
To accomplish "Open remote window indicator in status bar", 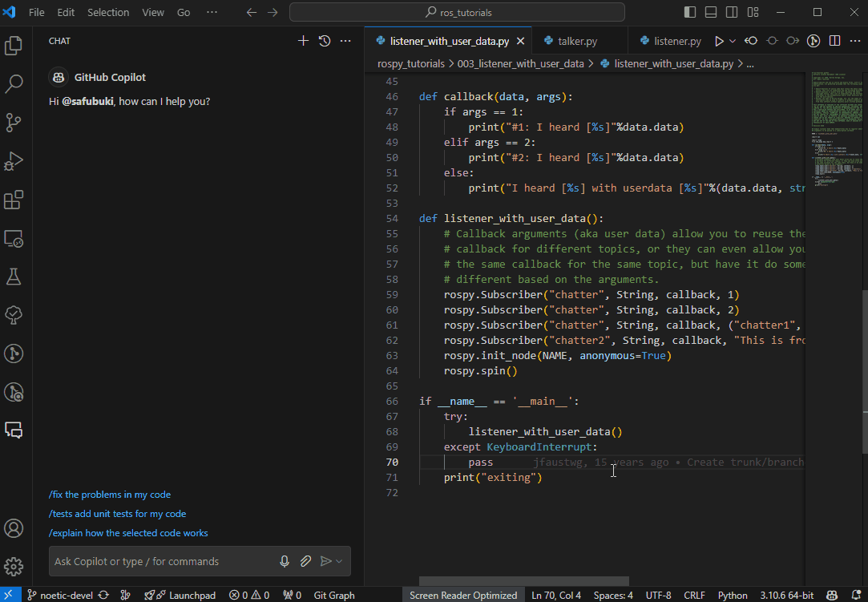I will 9,595.
